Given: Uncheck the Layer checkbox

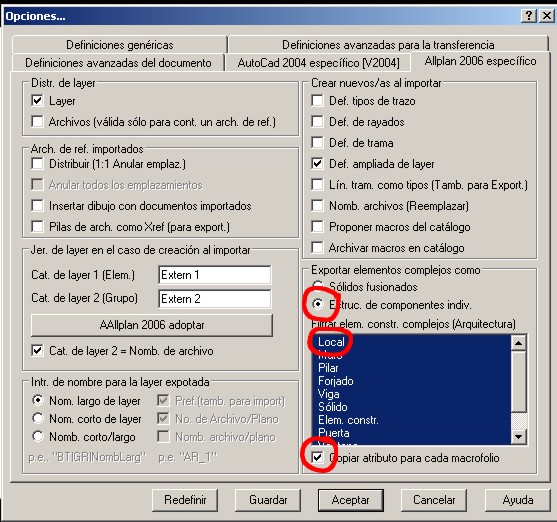Looking at the screenshot, I should click(x=37, y=101).
